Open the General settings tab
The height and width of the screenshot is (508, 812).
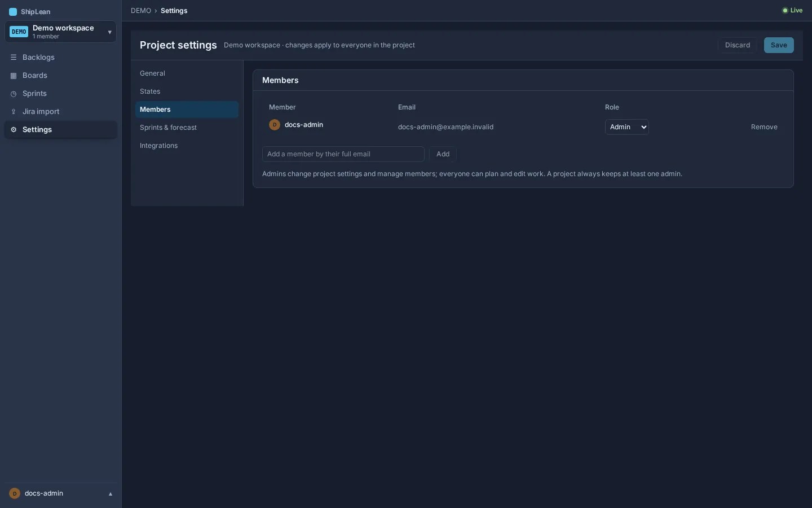tap(187, 73)
